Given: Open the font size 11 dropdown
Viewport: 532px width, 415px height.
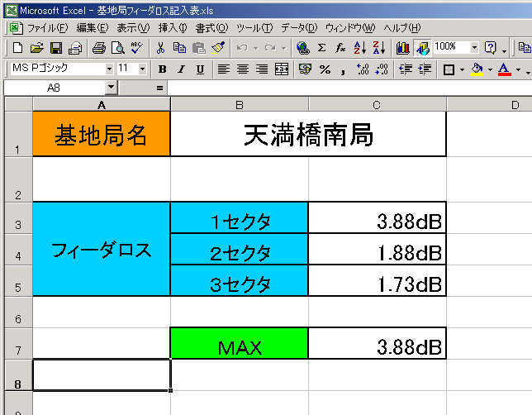Looking at the screenshot, I should click(x=142, y=69).
